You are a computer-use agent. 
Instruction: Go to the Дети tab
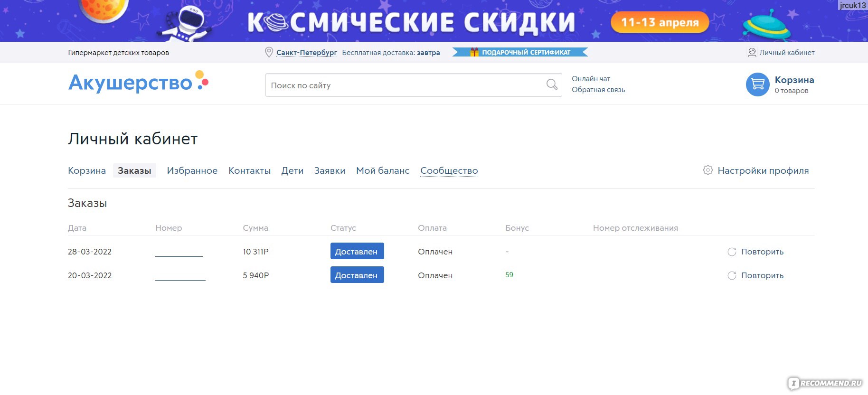coord(292,170)
